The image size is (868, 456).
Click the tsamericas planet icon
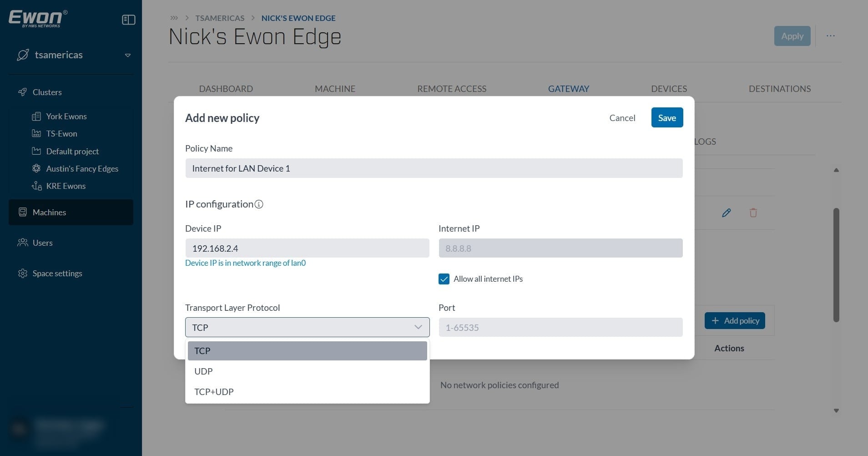coord(23,55)
